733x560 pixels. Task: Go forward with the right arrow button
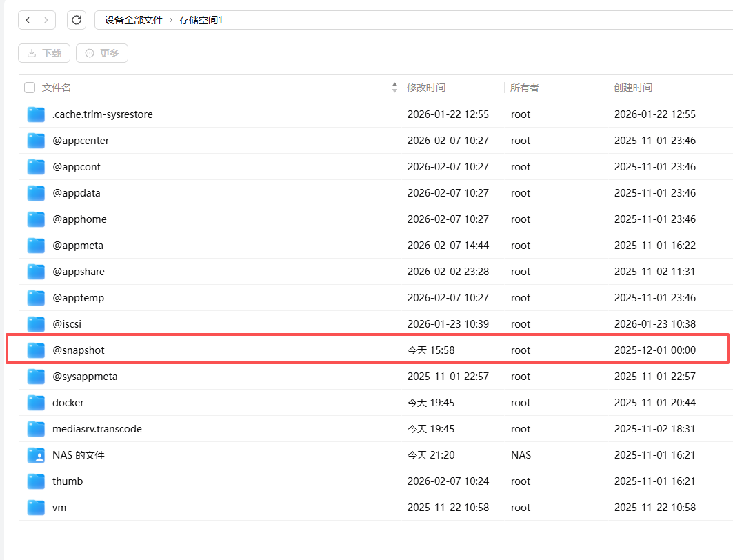46,20
